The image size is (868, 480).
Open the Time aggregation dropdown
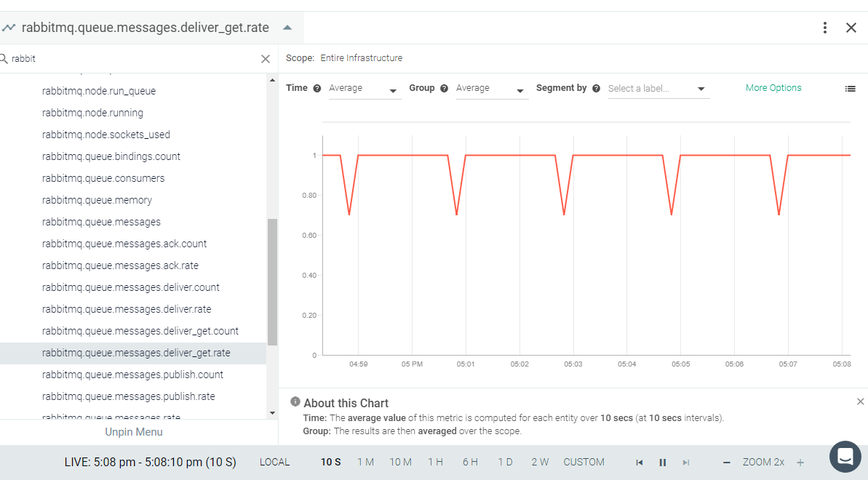click(x=365, y=89)
